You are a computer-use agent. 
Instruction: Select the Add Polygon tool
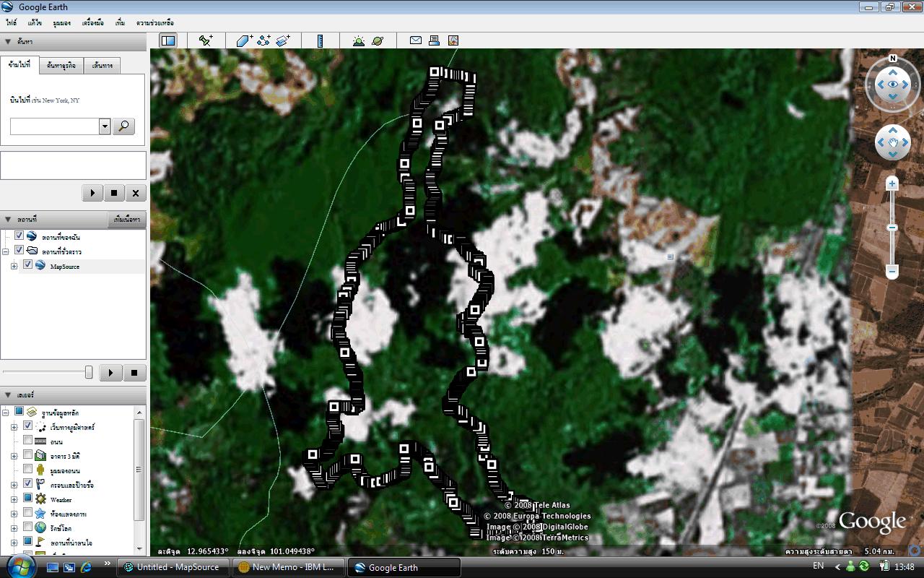pyautogui.click(x=245, y=41)
